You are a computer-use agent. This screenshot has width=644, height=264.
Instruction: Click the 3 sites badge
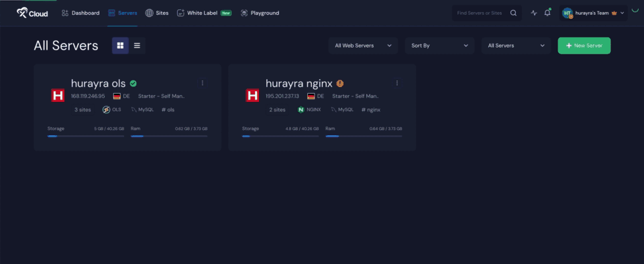pos(83,110)
